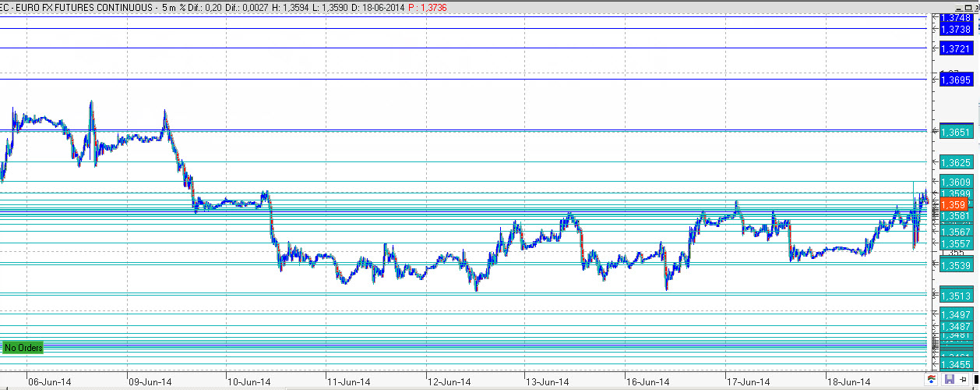This screenshot has width=980, height=390.
Task: Click the 06-Jun-14 date on the time axis
Action: point(49,382)
